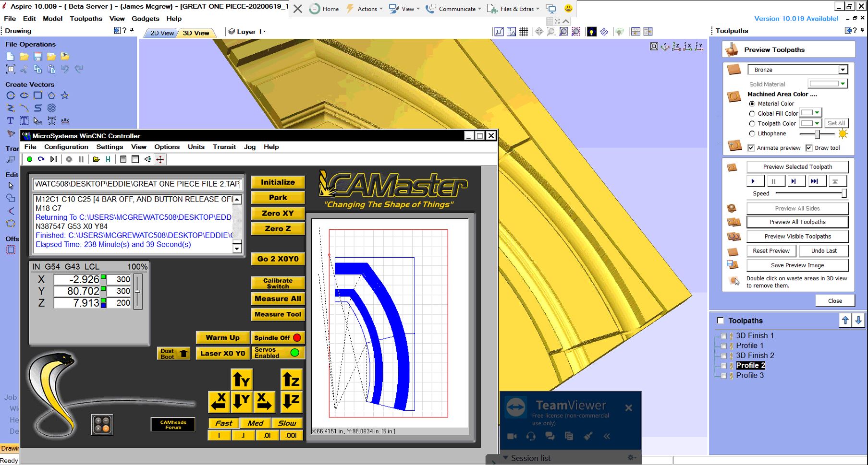The height and width of the screenshot is (465, 868).
Task: Check the Profile 3 toolpath
Action: [724, 376]
